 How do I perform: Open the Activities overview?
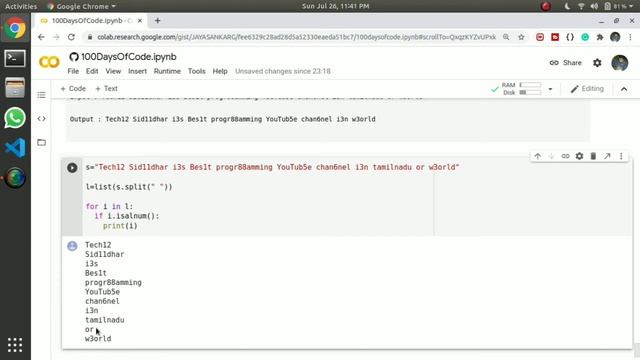coord(21,6)
